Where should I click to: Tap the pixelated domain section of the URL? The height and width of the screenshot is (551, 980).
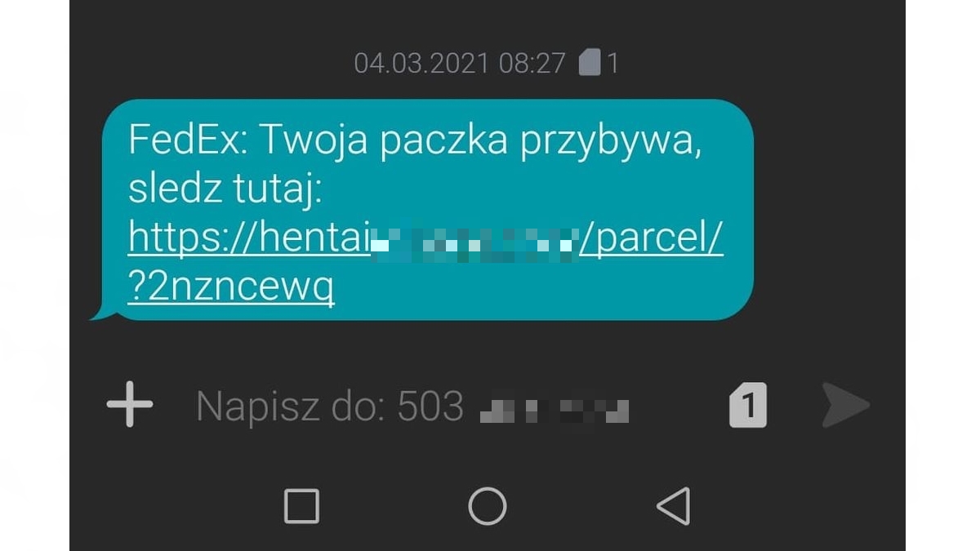475,241
